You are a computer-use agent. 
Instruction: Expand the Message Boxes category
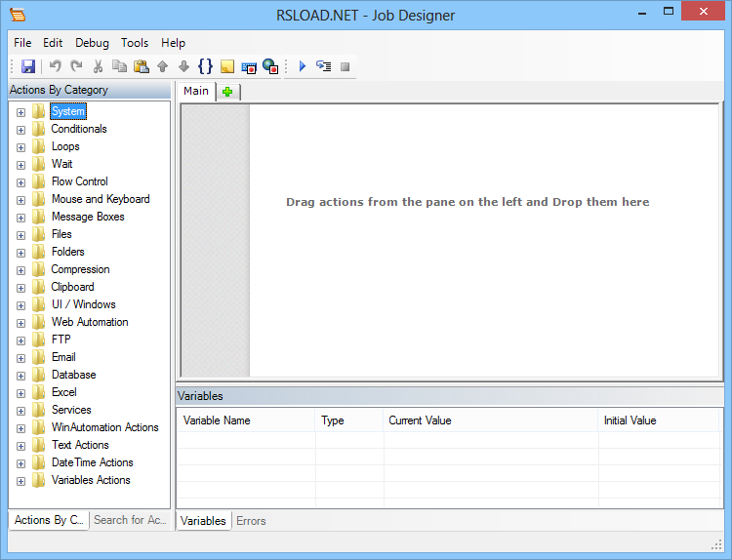click(20, 218)
